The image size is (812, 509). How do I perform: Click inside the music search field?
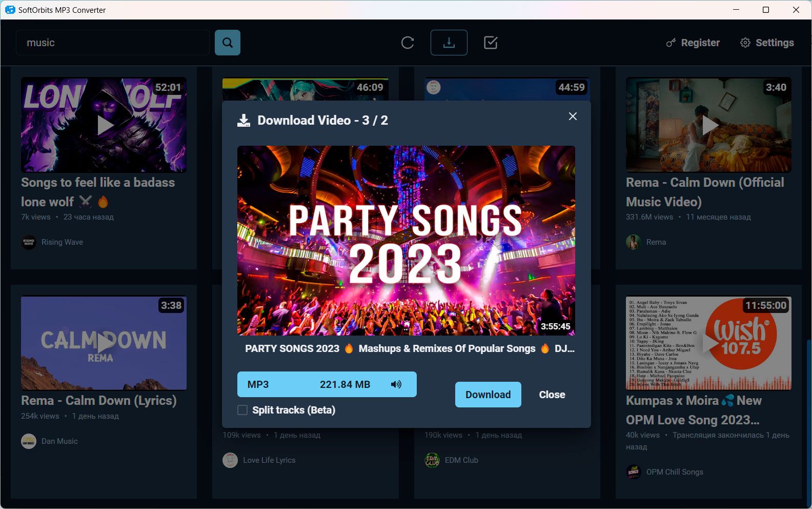(113, 43)
